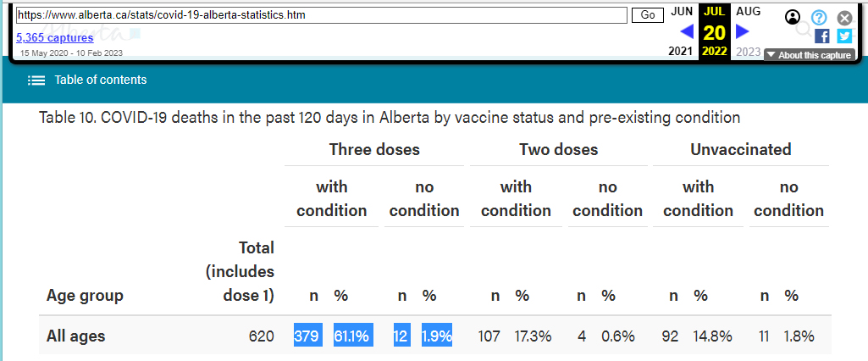Screen dimensions: 868x361
Task: Share this capture on Facebook
Action: point(822,36)
